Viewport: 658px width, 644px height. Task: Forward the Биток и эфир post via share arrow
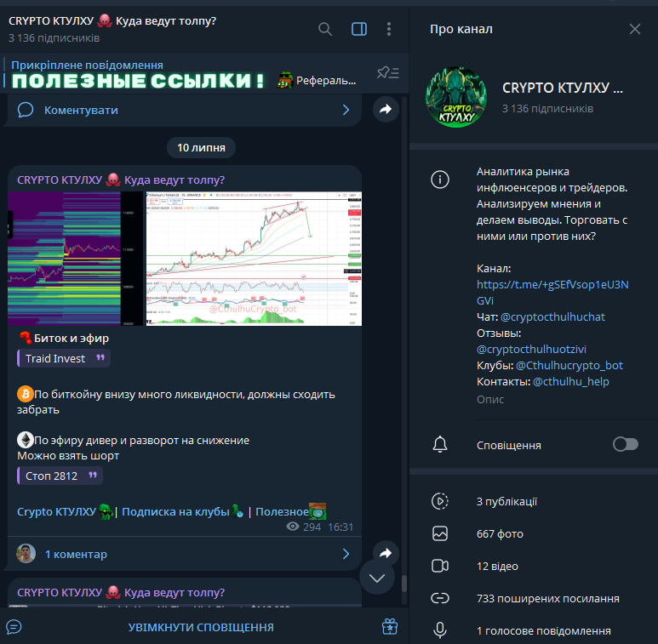click(x=386, y=553)
